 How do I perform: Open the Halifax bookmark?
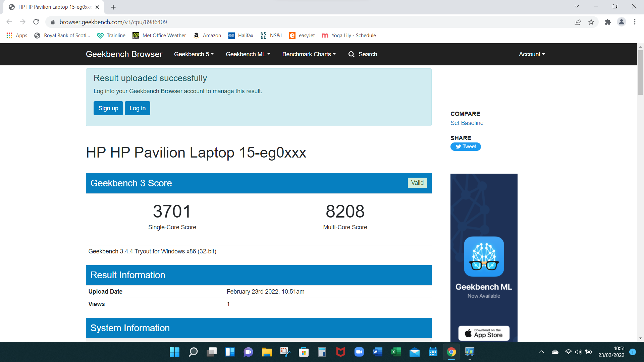[241, 36]
